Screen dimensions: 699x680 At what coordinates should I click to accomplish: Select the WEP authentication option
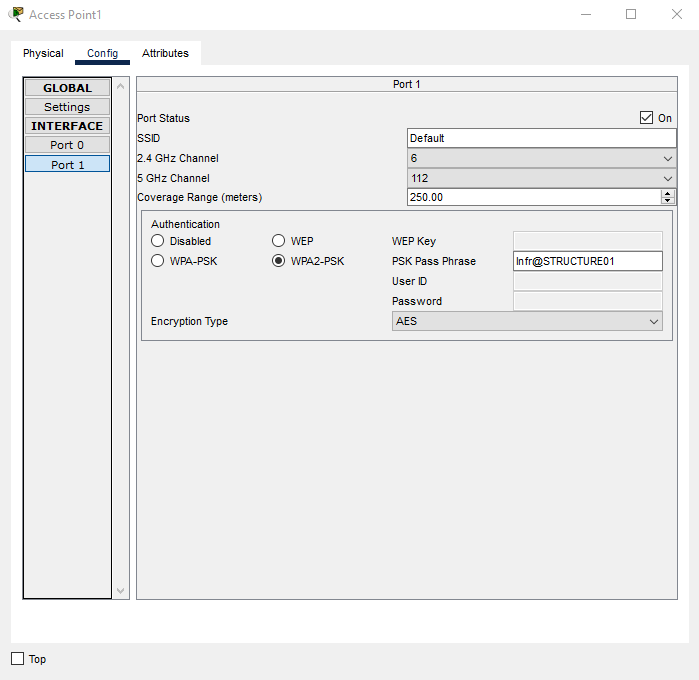[x=278, y=241]
